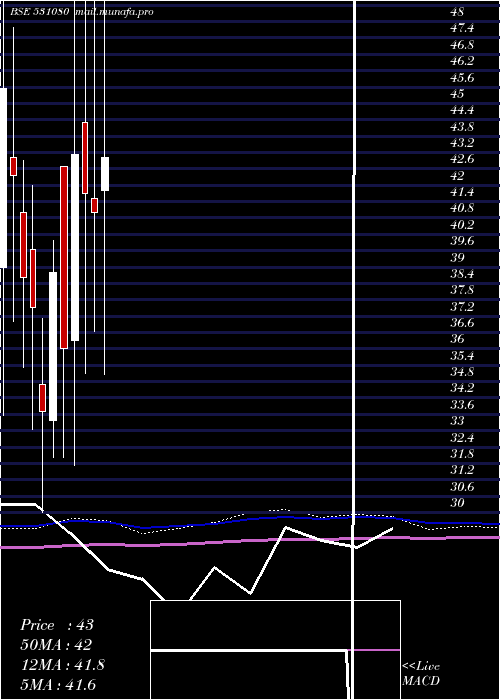
Task: Click the last white candle body near 42
Action: click(x=105, y=174)
